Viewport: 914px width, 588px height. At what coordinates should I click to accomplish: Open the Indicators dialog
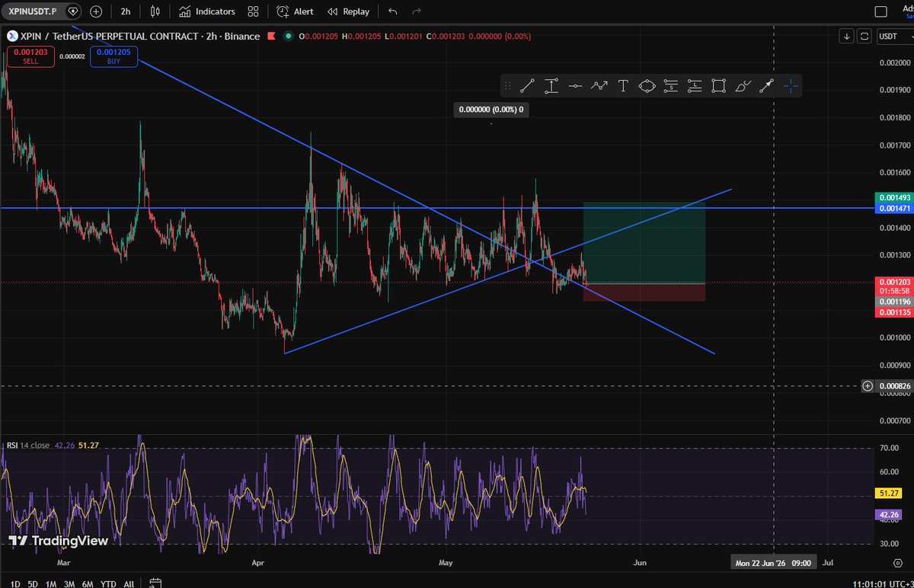[x=207, y=11]
